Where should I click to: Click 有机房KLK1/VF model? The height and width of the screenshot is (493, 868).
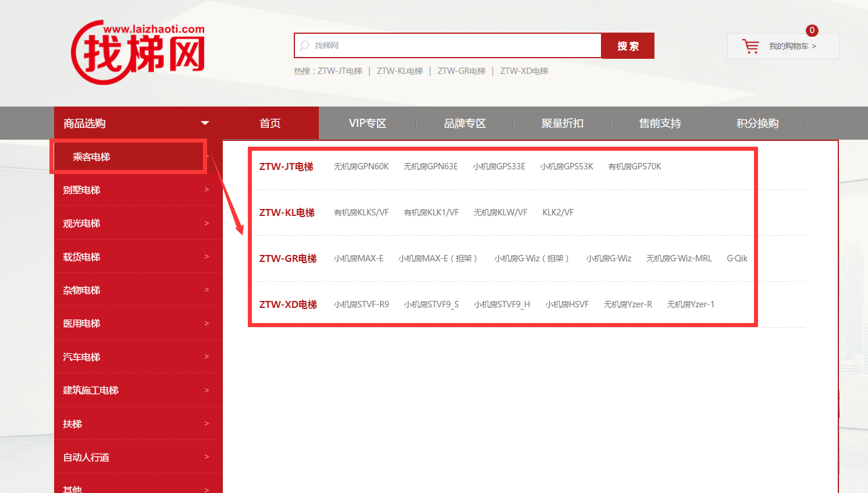coord(431,212)
